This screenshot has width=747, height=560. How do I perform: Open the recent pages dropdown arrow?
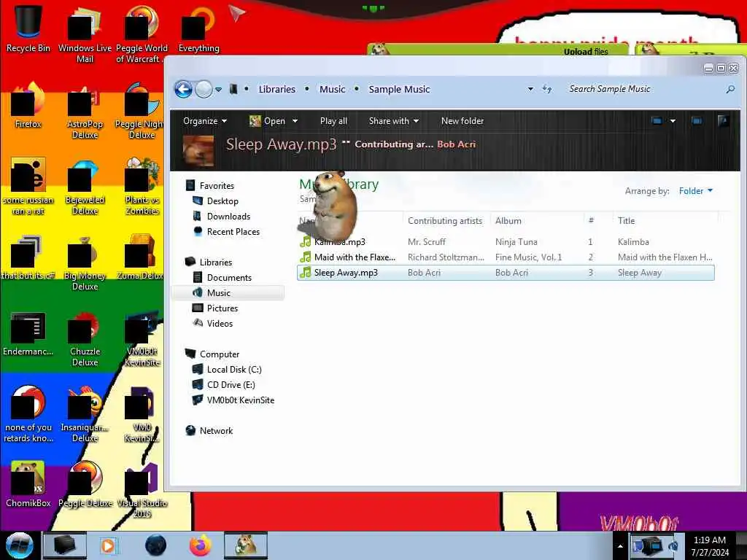[218, 90]
